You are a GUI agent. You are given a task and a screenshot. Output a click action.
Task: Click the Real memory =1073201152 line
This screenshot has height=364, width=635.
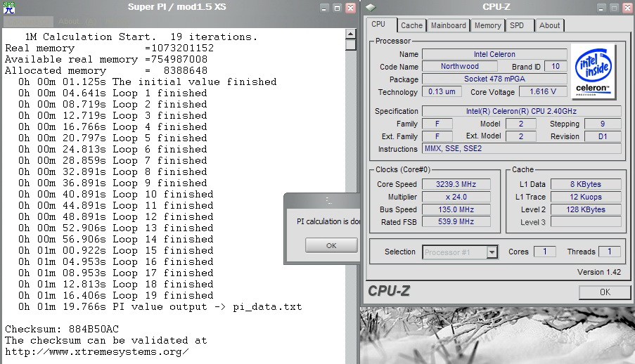109,48
